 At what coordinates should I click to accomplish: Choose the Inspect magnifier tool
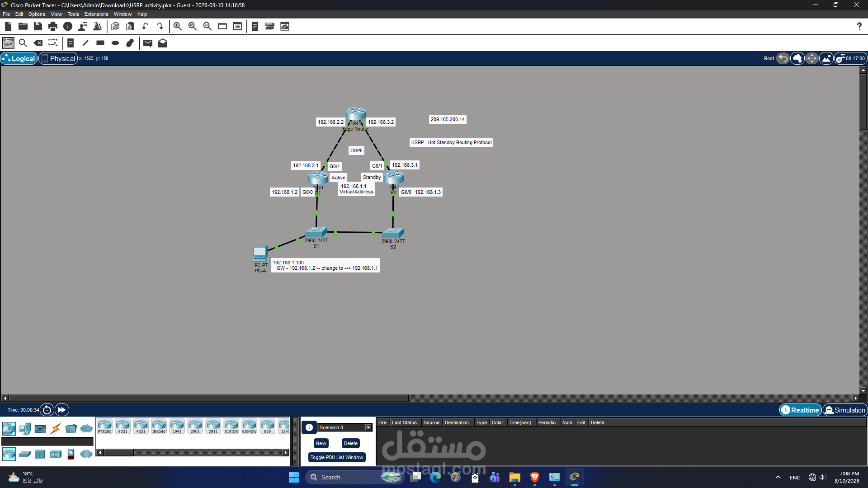click(x=23, y=43)
